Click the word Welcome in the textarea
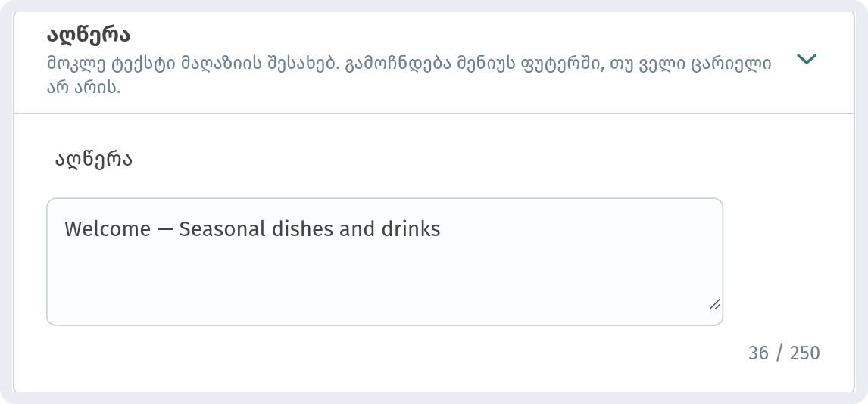 (x=108, y=228)
